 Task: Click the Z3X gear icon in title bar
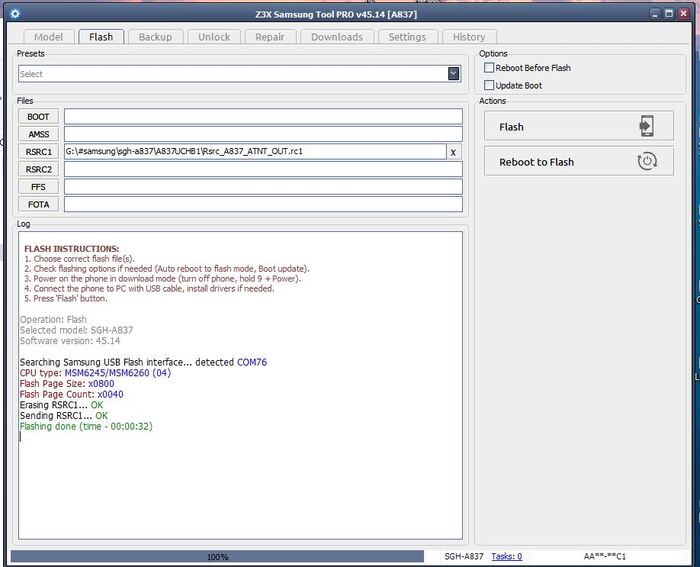[14, 13]
